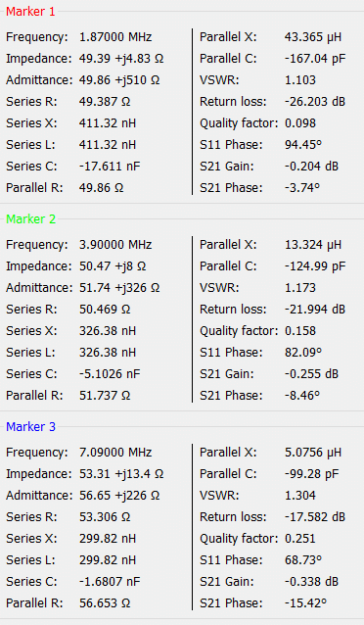The width and height of the screenshot is (364, 625).
Task: Select Marker 3 VSWR value 1.304
Action: pyautogui.click(x=299, y=496)
